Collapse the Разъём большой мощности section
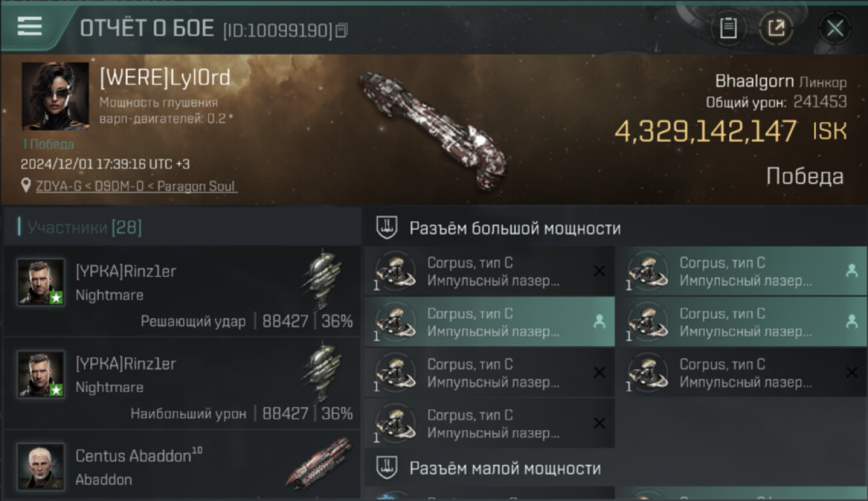 [x=387, y=228]
